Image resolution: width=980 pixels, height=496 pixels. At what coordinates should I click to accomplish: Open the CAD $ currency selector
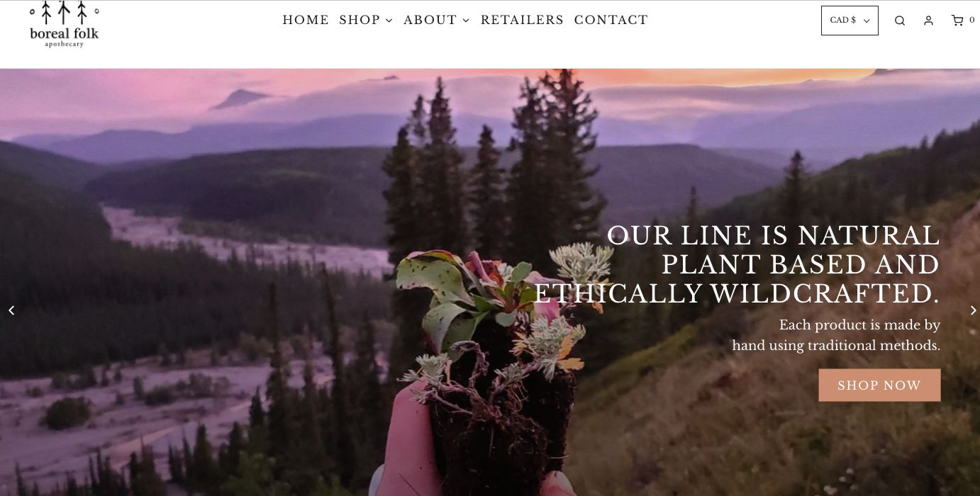pos(850,21)
